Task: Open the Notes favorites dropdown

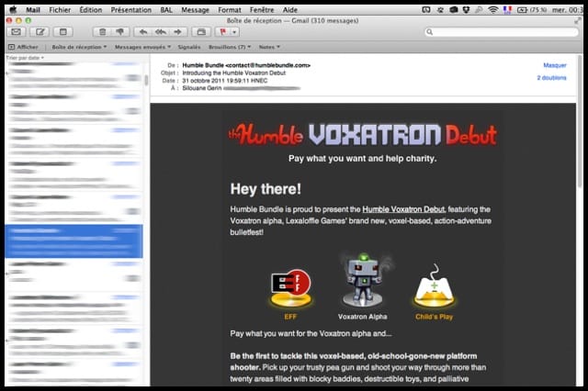Action: tap(269, 47)
